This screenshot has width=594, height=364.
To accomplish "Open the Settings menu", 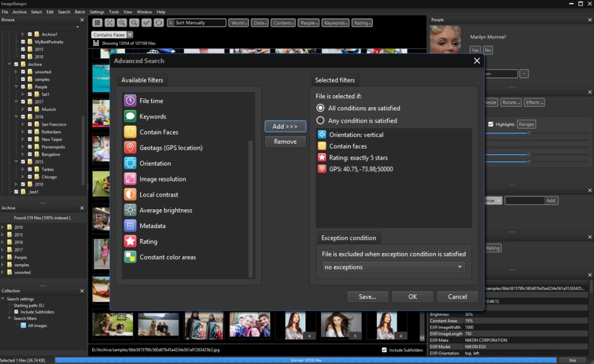I will 97,12.
